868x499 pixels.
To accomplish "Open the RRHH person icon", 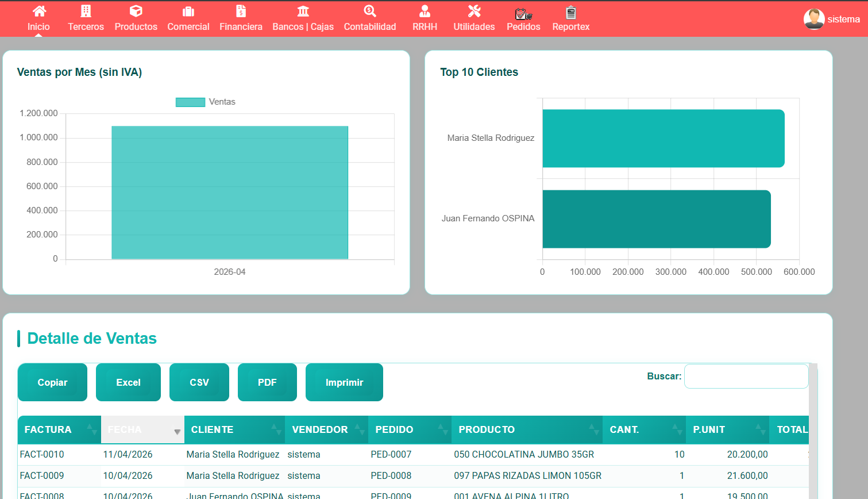I will (425, 11).
